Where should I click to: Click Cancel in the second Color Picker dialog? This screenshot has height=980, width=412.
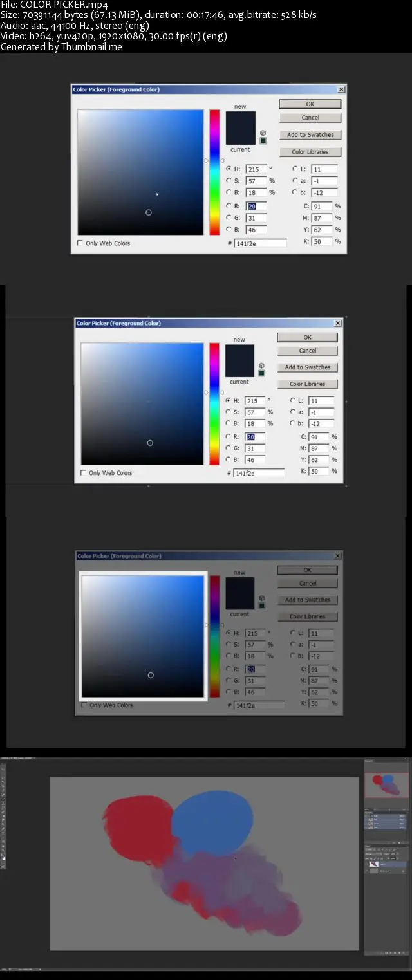click(307, 351)
